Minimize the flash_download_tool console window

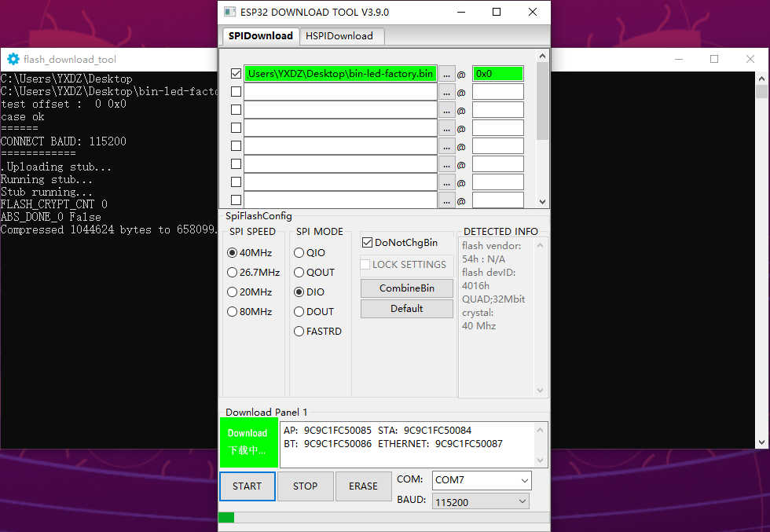point(679,59)
